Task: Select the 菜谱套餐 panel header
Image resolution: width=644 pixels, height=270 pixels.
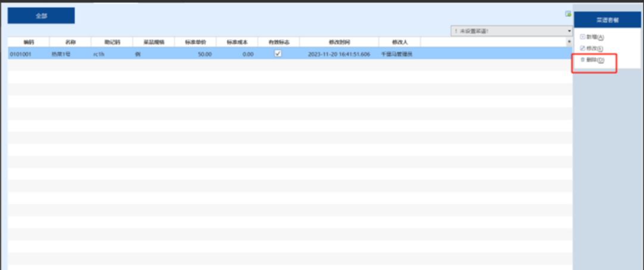Action: (x=607, y=20)
